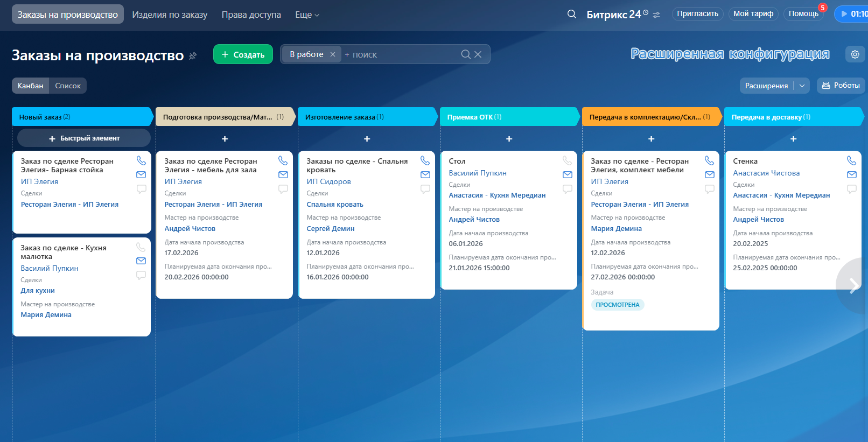This screenshot has width=868, height=442.
Task: Call from the 'Барная стойка' order card
Action: pos(141,160)
